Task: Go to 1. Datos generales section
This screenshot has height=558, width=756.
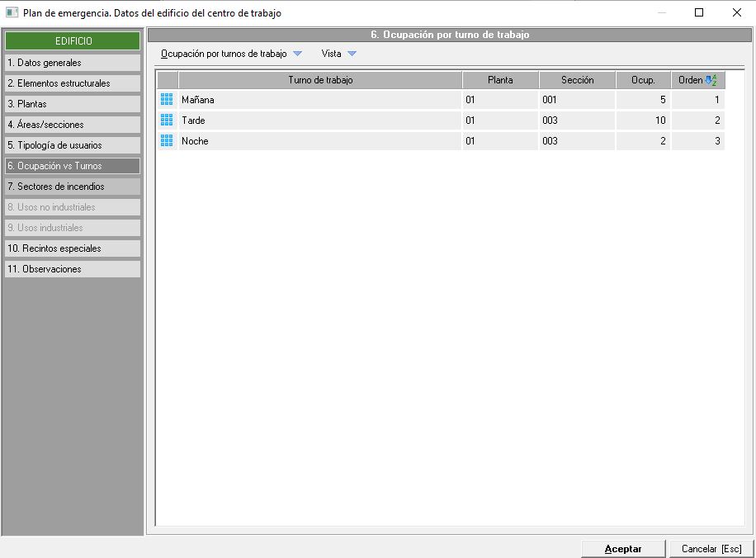Action: click(73, 63)
